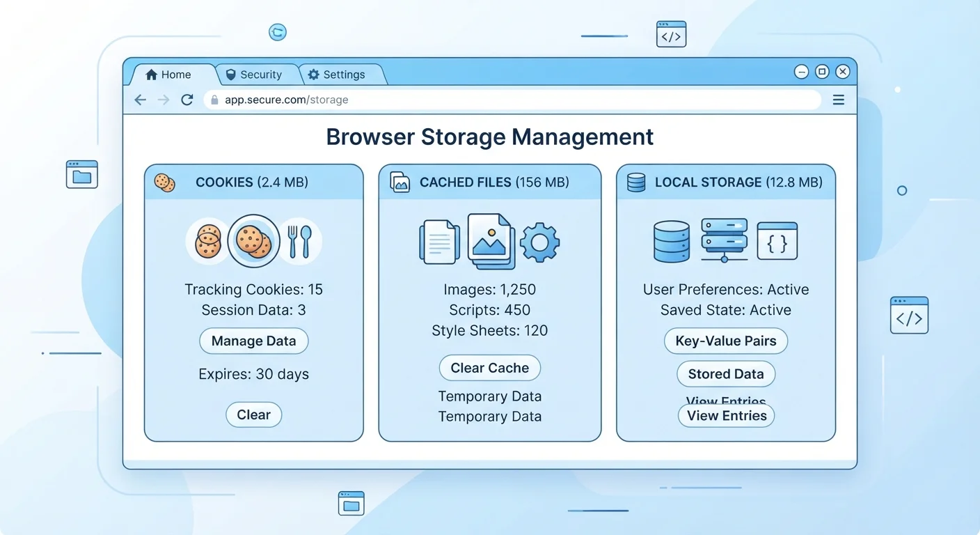Screen dimensions: 980x535
Task: Click the large database cylinder icon
Action: [672, 241]
